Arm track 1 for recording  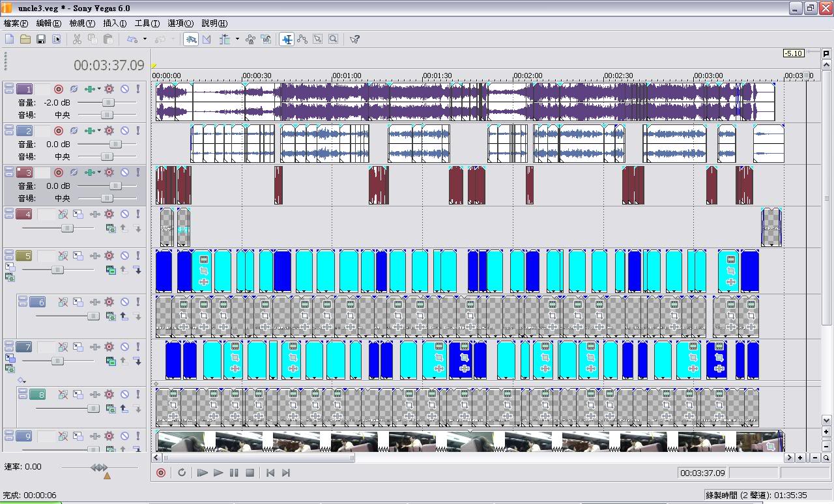click(x=59, y=89)
